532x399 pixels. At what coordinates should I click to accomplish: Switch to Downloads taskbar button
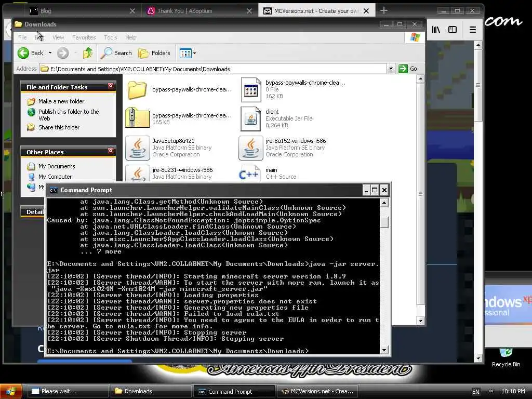[151, 392]
